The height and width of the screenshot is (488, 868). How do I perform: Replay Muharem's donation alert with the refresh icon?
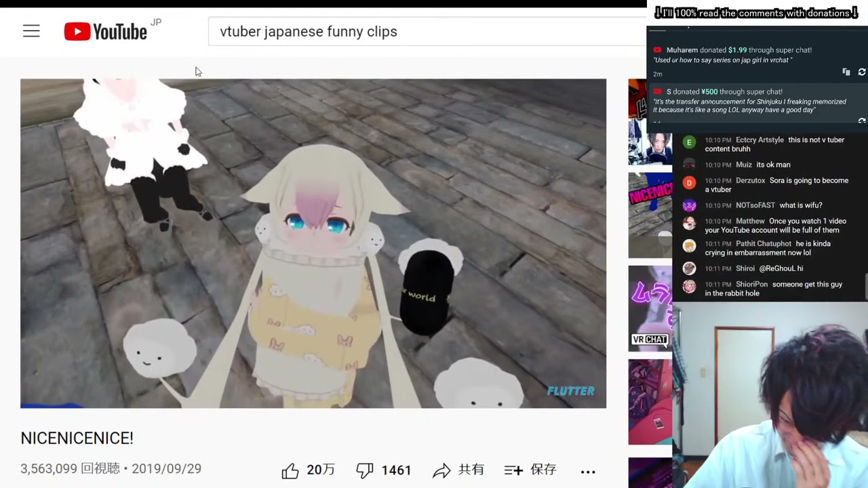862,72
